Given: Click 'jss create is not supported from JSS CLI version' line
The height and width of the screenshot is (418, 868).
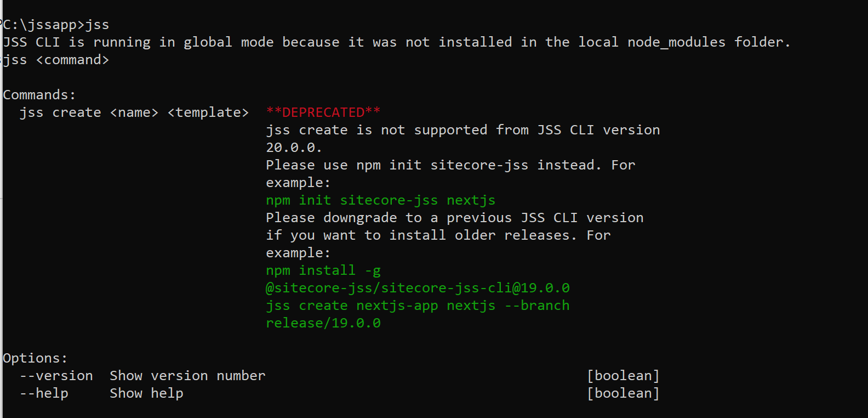Looking at the screenshot, I should pyautogui.click(x=463, y=130).
